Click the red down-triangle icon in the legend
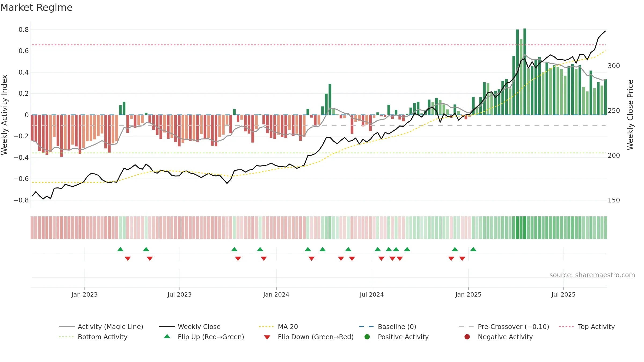644x362 pixels. coord(267,337)
